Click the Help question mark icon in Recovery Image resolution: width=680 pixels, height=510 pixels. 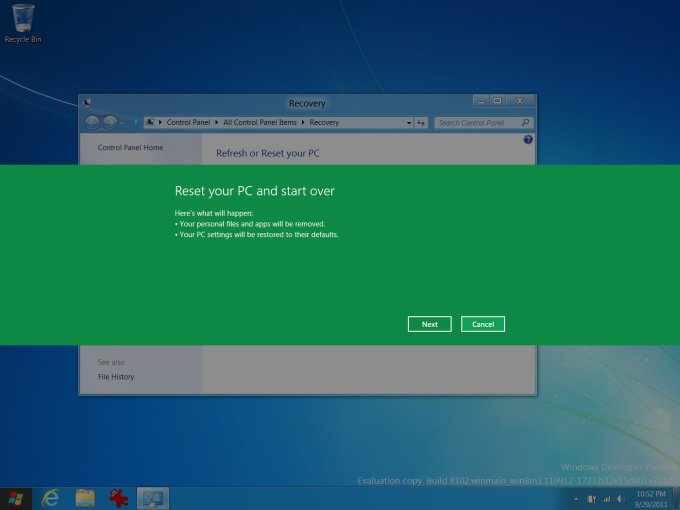(528, 140)
